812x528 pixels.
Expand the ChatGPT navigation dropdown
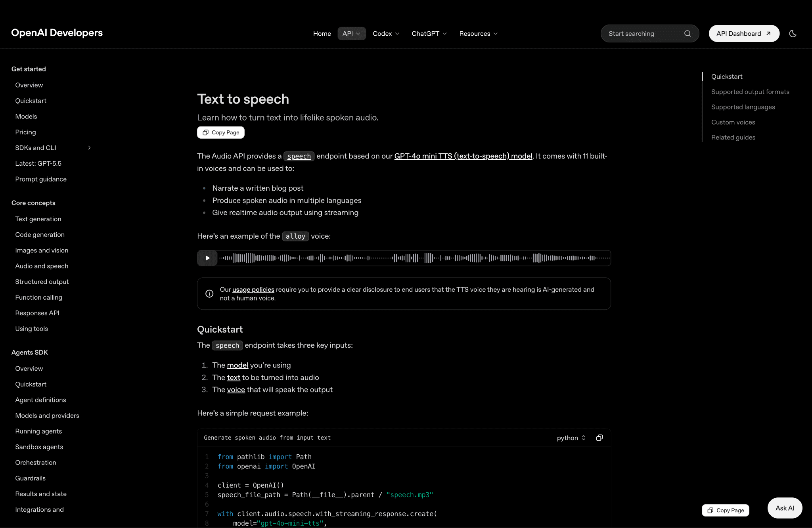(x=429, y=34)
